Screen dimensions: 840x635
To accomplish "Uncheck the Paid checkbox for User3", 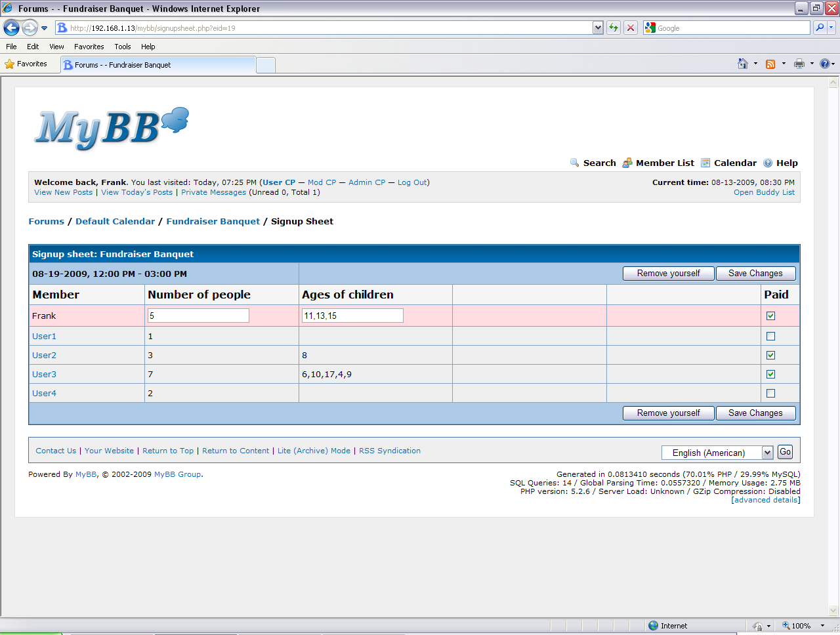I will click(770, 375).
